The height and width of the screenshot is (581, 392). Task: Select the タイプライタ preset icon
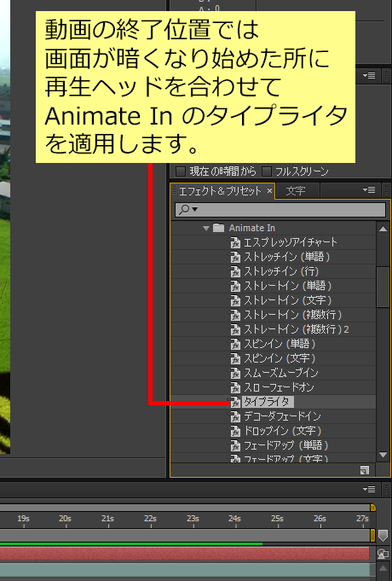[x=235, y=402]
